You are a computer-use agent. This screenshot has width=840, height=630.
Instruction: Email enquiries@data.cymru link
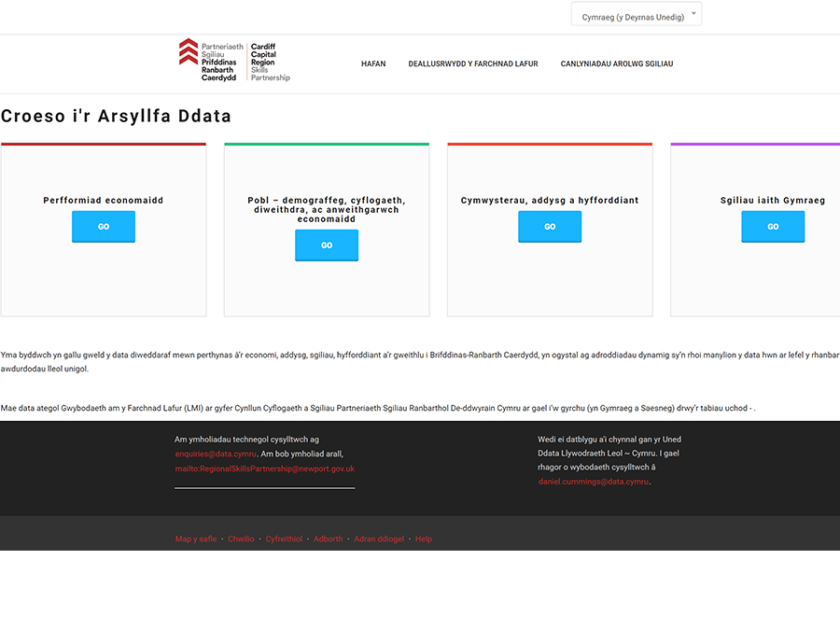(x=216, y=455)
